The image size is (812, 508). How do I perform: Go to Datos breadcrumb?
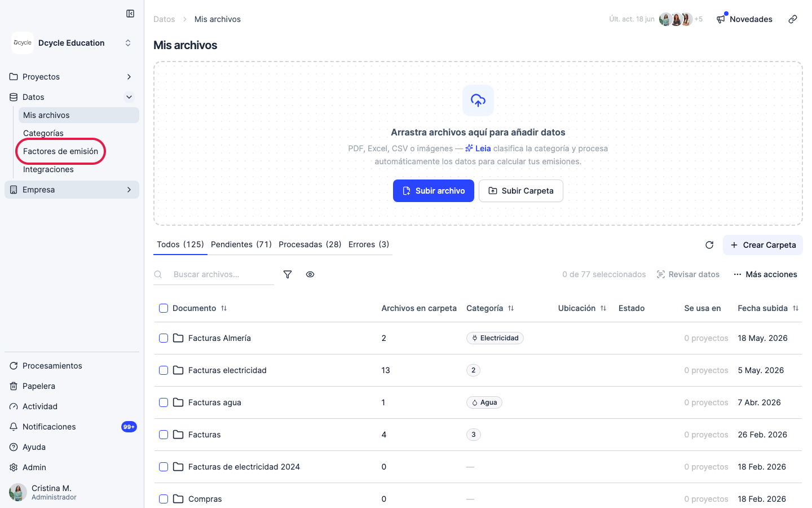164,19
